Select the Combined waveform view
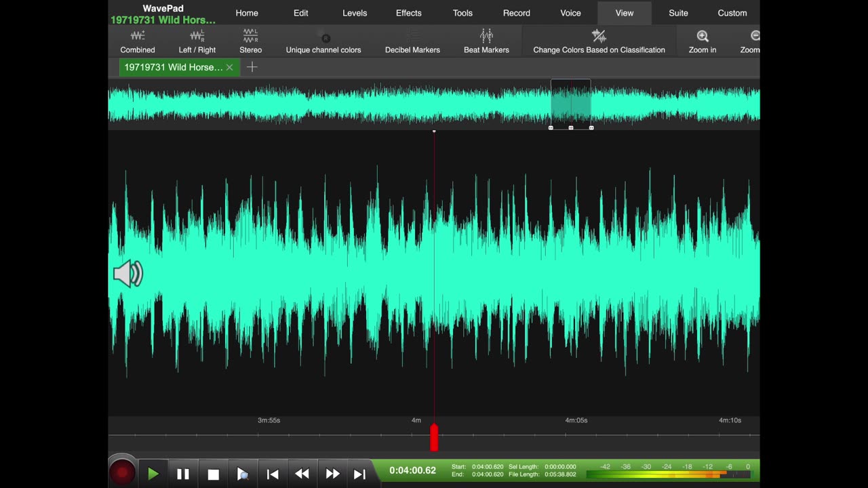Screen dimensions: 868x488 pyautogui.click(x=138, y=41)
